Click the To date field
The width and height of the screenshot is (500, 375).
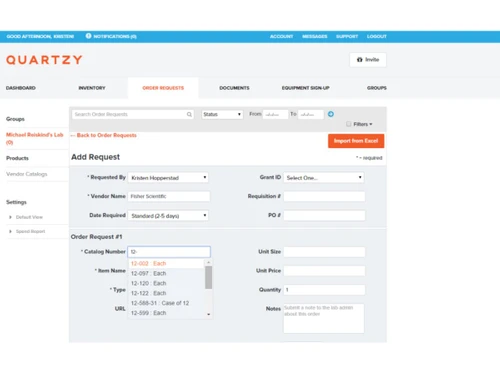(311, 114)
